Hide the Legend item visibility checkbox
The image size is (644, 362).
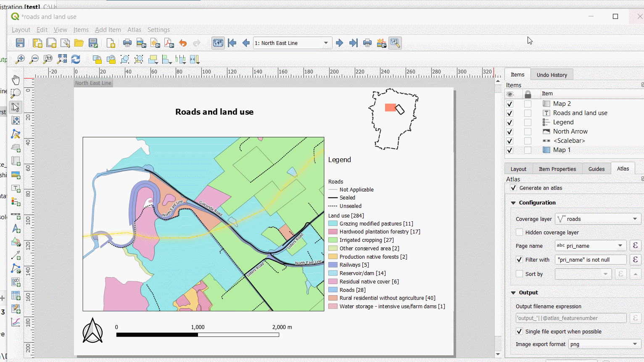(510, 122)
